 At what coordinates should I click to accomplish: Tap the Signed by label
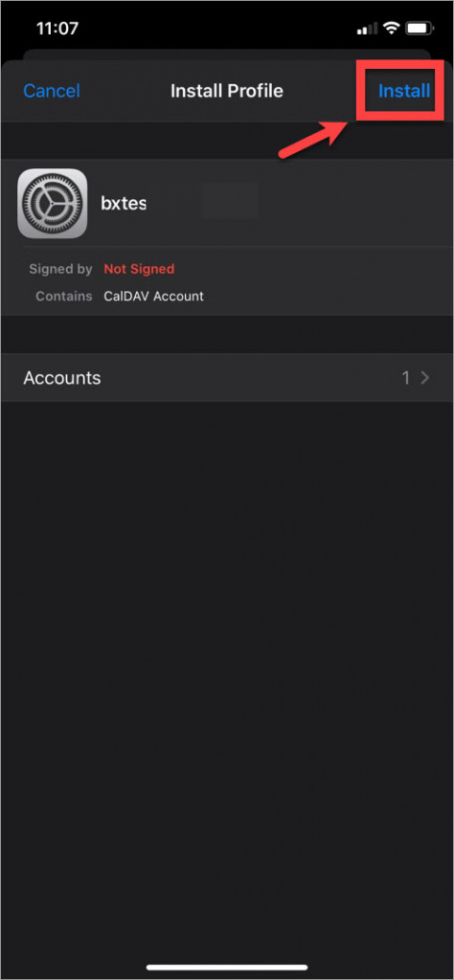tap(60, 269)
